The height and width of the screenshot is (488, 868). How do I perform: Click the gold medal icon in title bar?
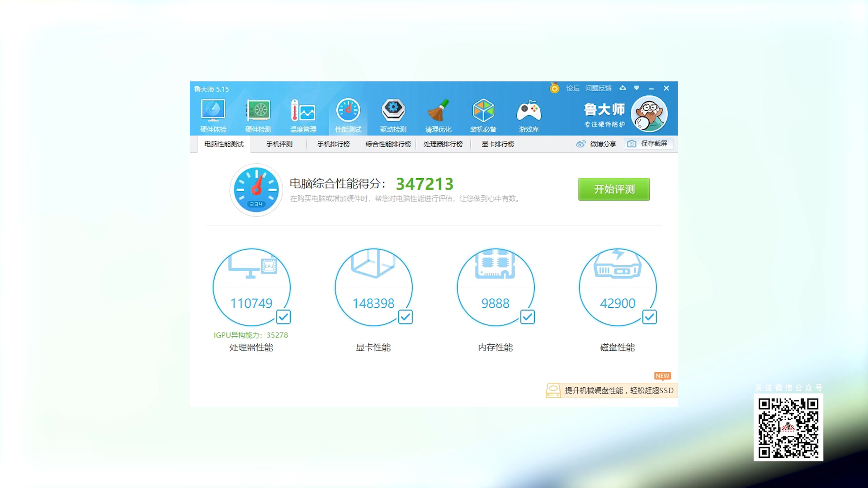pos(554,88)
